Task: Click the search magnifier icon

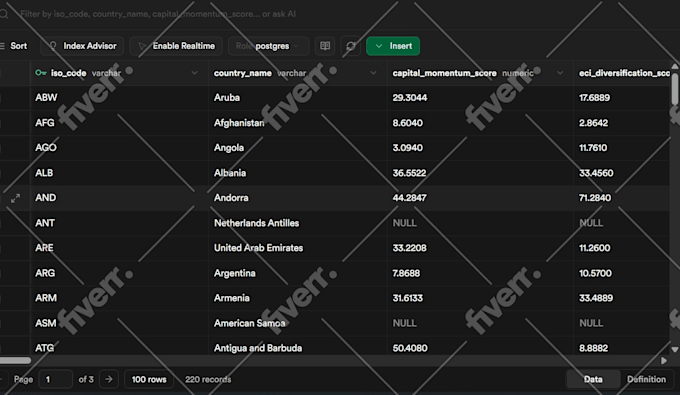Action: 4,14
